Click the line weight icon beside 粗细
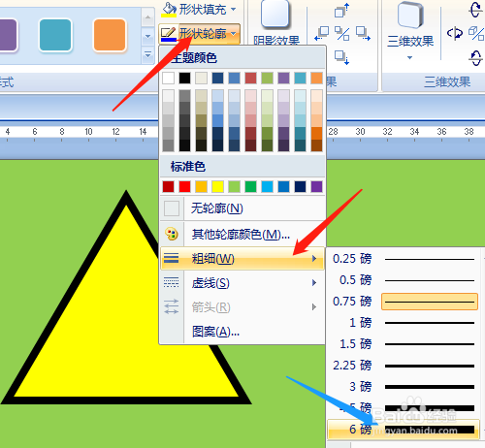The image size is (485, 448). (x=172, y=258)
